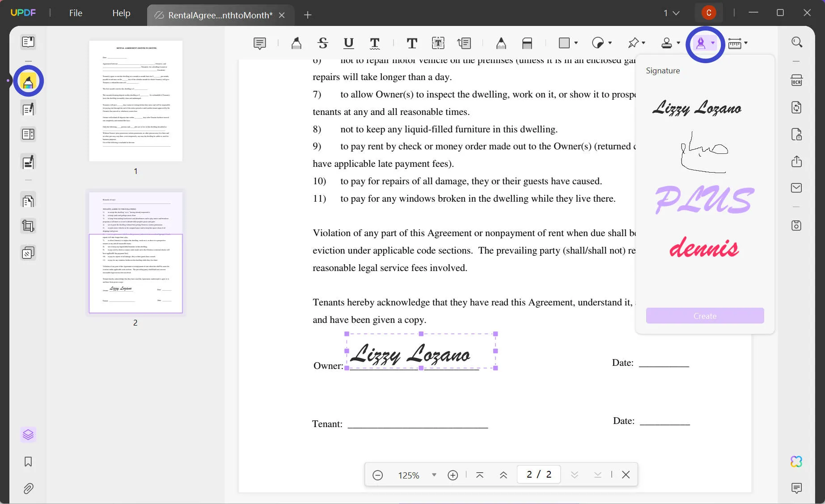
Task: Open the layers panel in the left sidebar
Action: tap(28, 434)
